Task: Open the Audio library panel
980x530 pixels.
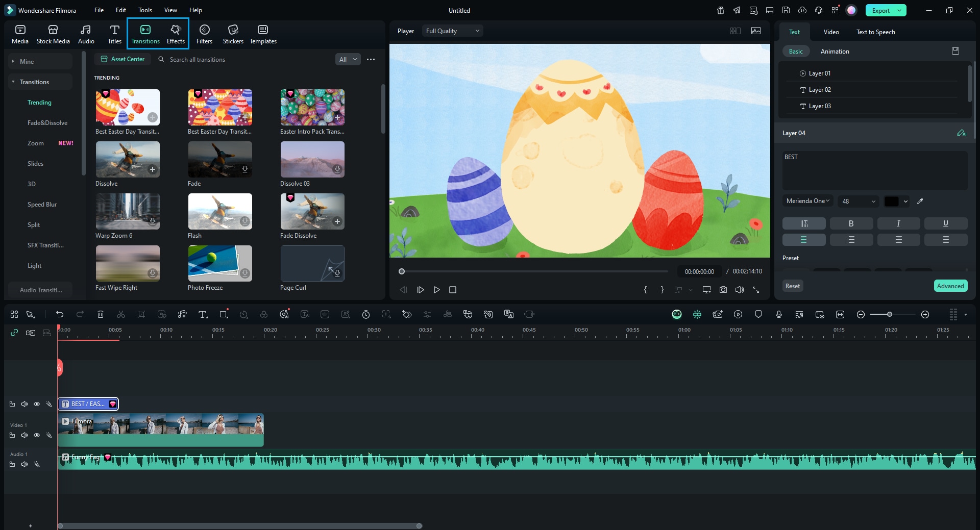Action: [86, 34]
